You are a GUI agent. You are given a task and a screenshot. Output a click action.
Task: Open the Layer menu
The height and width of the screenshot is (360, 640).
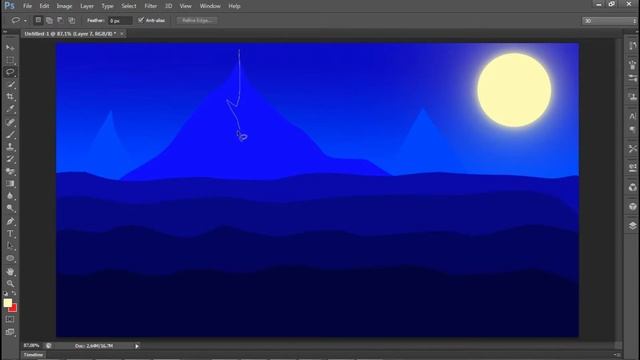(87, 6)
